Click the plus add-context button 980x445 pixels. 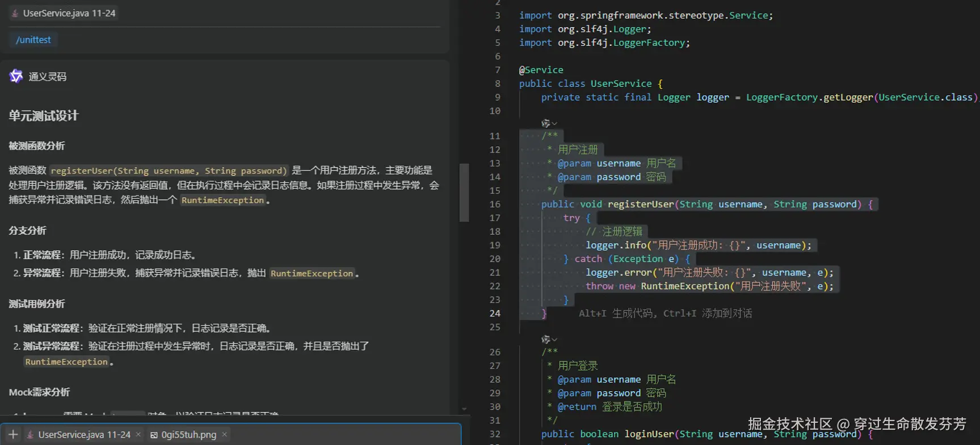[x=13, y=434]
